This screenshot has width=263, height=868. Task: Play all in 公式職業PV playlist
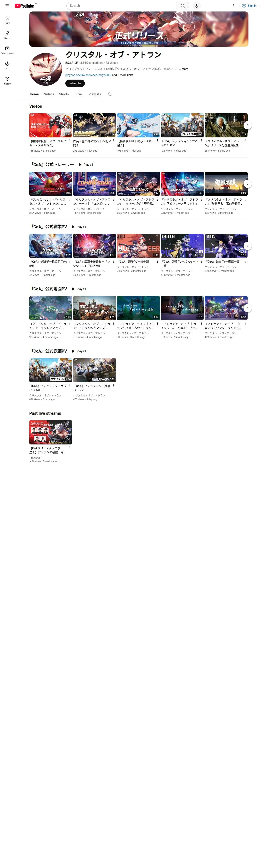[x=79, y=227]
